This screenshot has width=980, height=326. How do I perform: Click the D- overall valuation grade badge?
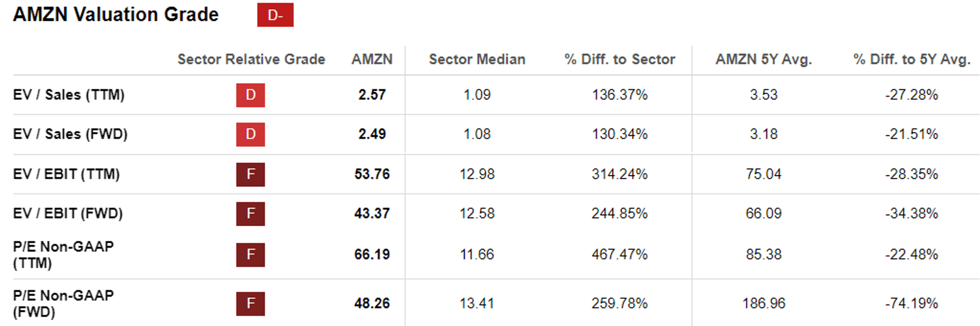(x=275, y=15)
